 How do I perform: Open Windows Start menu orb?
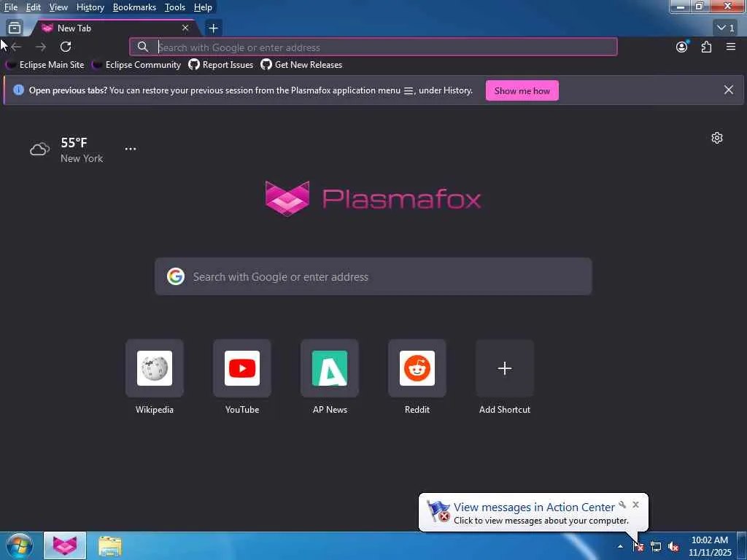click(19, 545)
